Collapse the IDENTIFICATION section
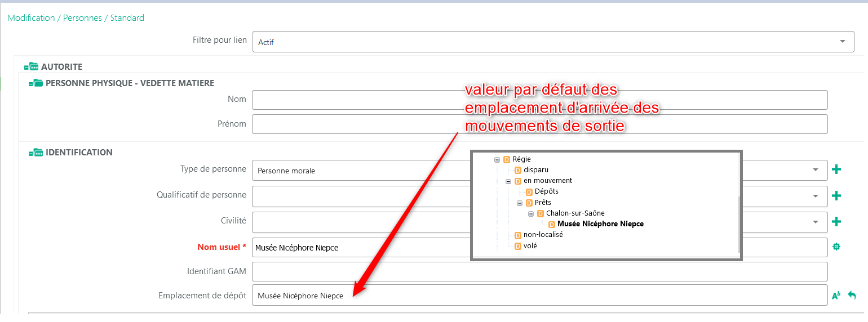The height and width of the screenshot is (322, 868). tap(36, 153)
